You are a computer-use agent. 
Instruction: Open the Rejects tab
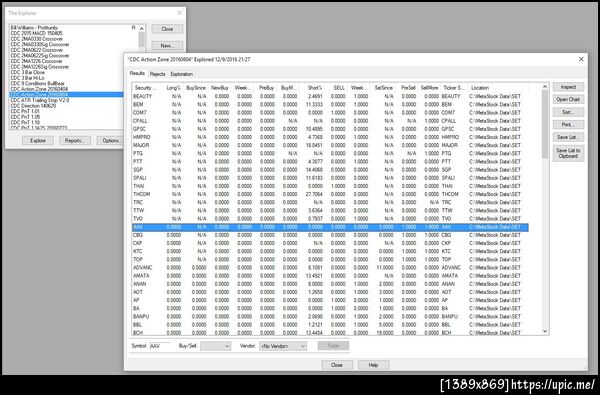(158, 74)
